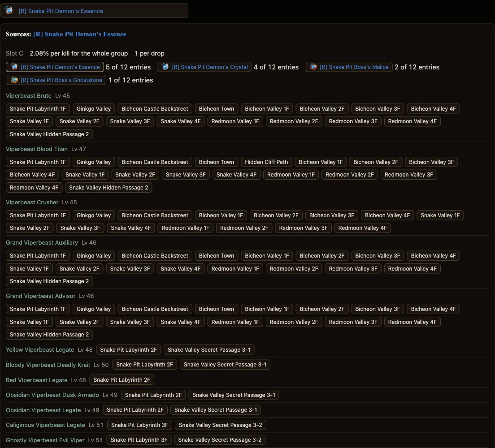Open the Viperbeast Crusher monster link
The height and width of the screenshot is (448, 495).
(32, 202)
